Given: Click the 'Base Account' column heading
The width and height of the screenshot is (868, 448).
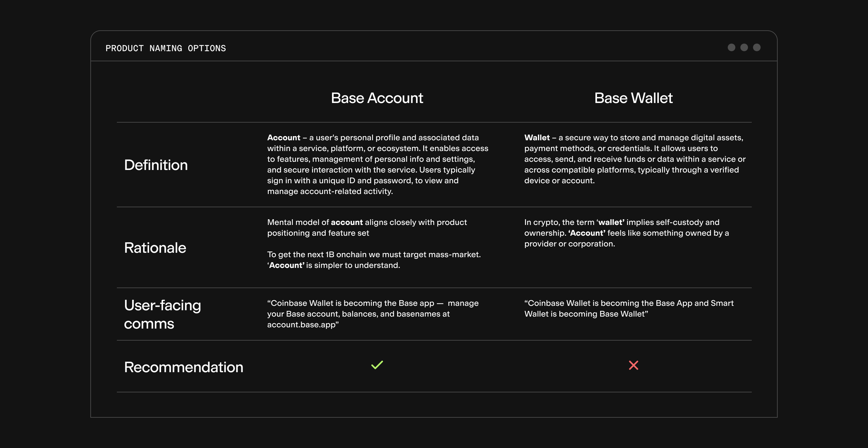Looking at the screenshot, I should click(x=377, y=98).
